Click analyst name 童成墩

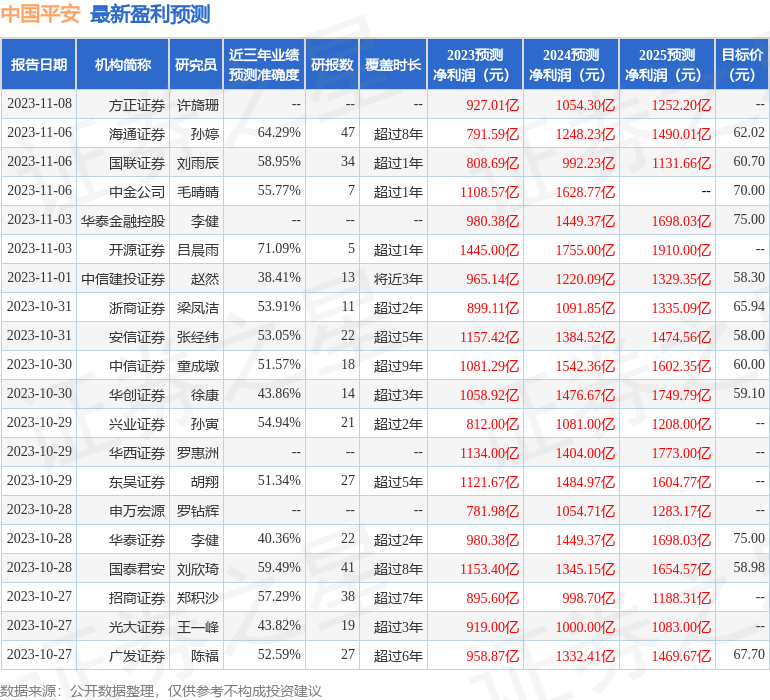pyautogui.click(x=198, y=366)
